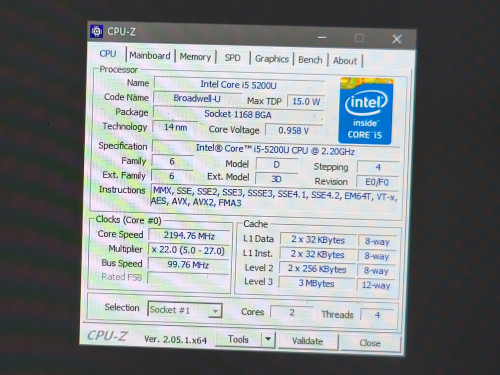Click the Tools button
Viewport: 500px width, 375px height.
[239, 339]
